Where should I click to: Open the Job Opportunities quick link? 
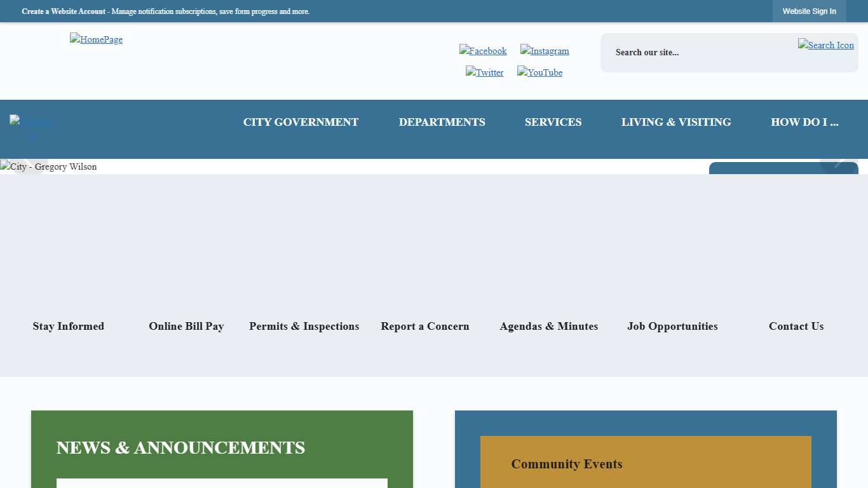[672, 326]
